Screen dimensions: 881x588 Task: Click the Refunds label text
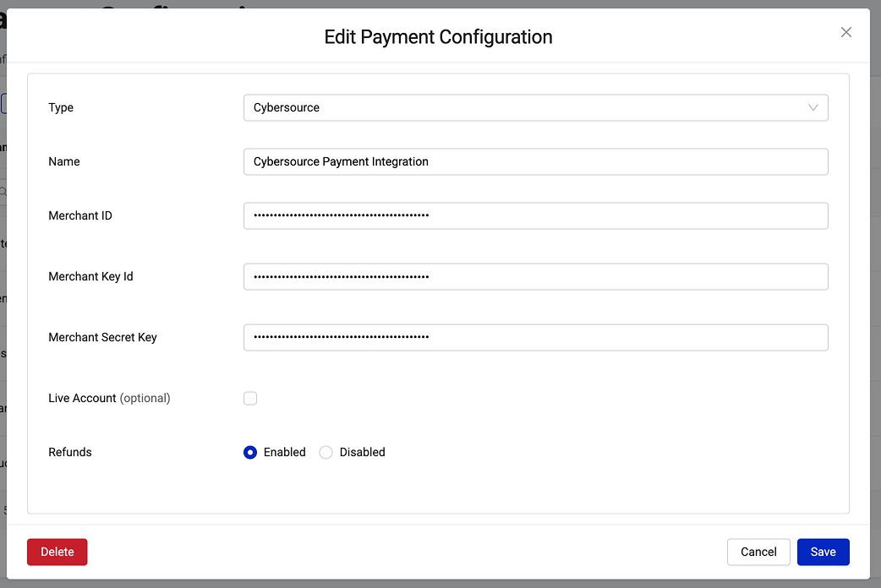pos(70,452)
